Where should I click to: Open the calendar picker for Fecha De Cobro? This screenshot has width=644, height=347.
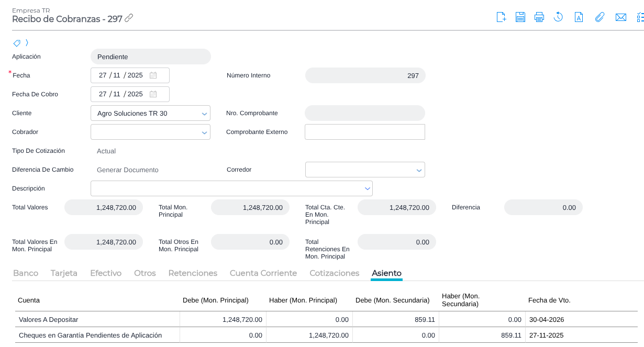(153, 94)
